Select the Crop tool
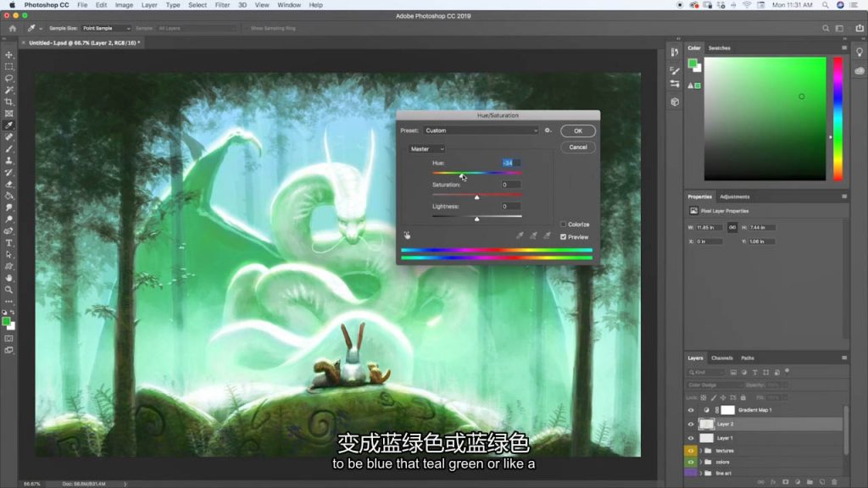The image size is (868, 488). click(x=8, y=102)
